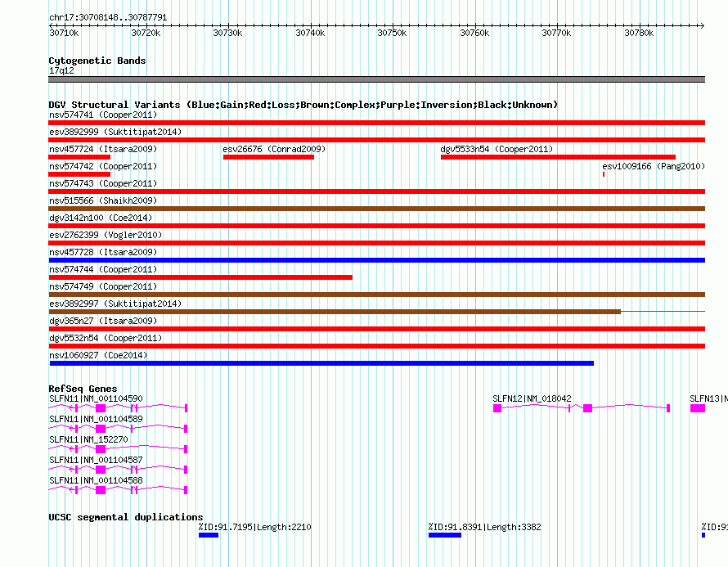
Task: Open variant nsv574743 (Cooper2011) label
Action: (x=103, y=183)
